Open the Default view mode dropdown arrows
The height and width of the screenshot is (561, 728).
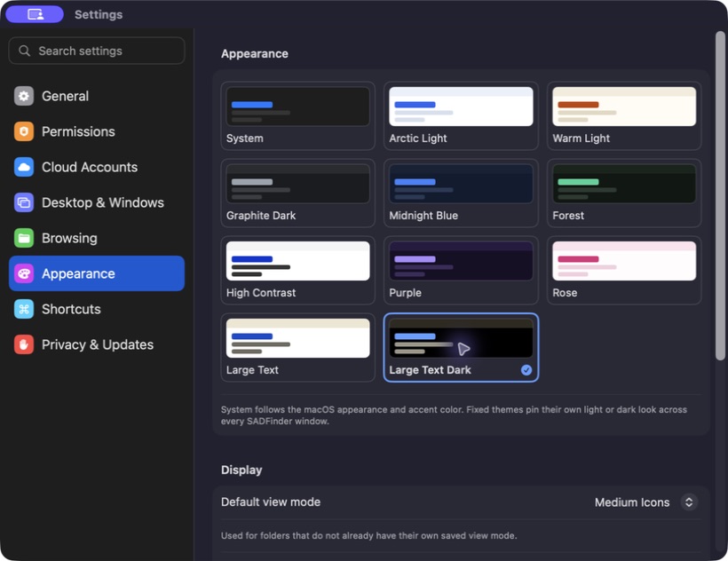click(x=689, y=502)
